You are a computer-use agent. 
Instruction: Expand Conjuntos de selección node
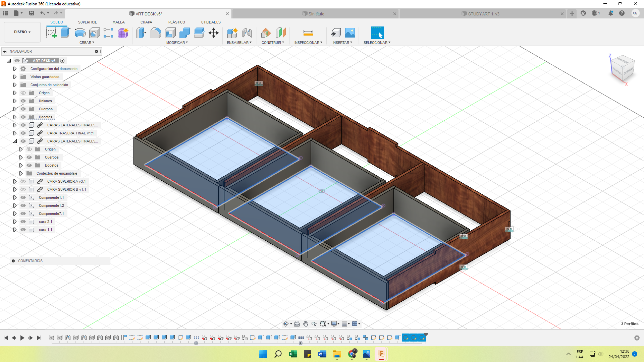pos(15,85)
